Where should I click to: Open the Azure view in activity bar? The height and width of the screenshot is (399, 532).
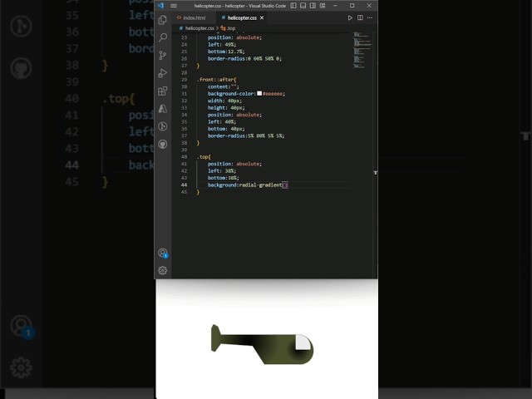click(163, 109)
